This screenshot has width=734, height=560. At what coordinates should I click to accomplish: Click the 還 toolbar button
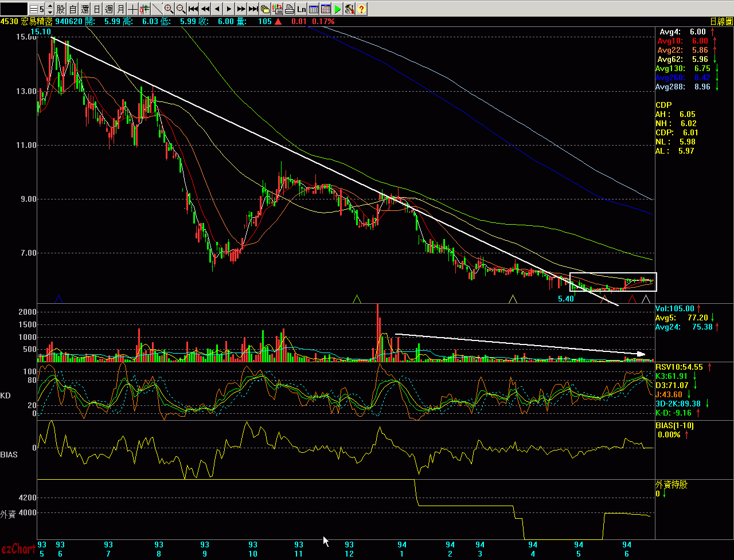coord(85,9)
